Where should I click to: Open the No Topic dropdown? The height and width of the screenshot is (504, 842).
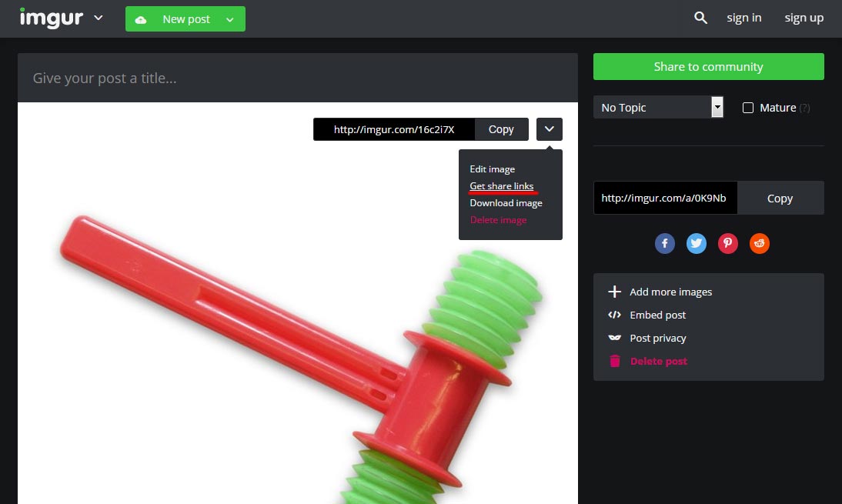(659, 108)
